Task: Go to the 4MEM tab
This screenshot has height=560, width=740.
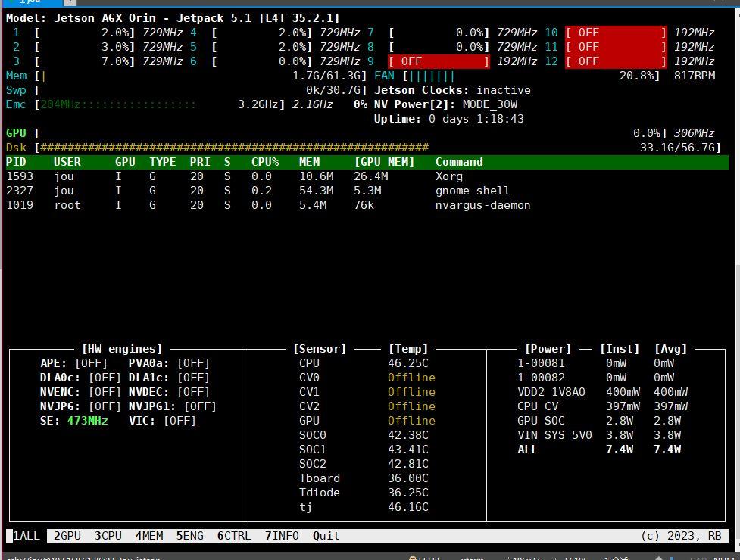Action: [149, 536]
